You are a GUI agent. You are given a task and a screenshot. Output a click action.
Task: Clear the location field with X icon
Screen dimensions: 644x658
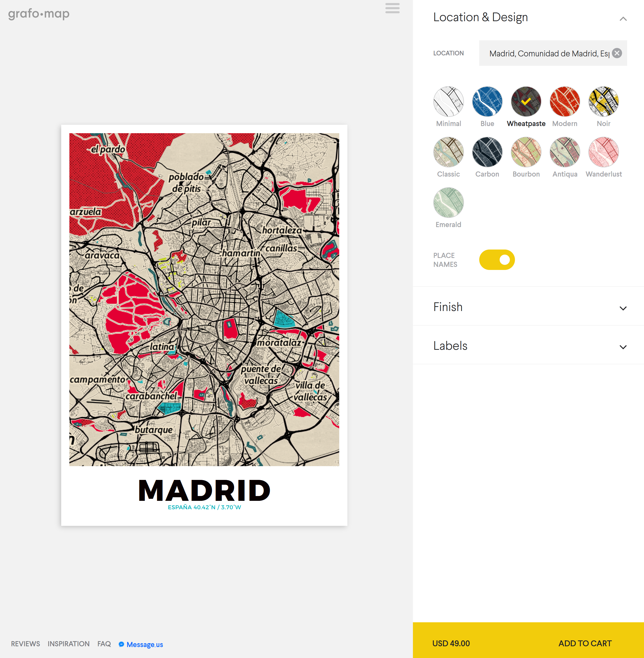click(x=617, y=53)
